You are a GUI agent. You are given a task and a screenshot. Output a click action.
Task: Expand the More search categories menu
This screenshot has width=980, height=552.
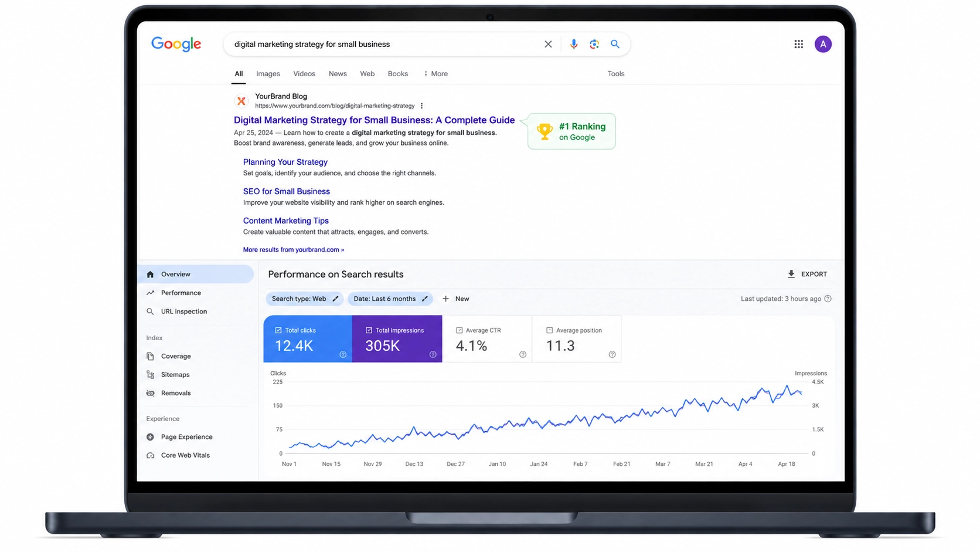point(435,74)
